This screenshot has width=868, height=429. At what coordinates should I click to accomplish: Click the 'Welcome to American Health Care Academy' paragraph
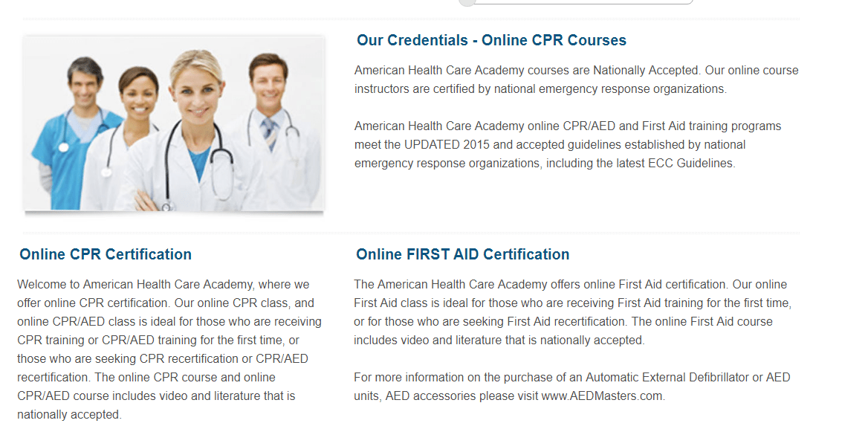tap(169, 349)
